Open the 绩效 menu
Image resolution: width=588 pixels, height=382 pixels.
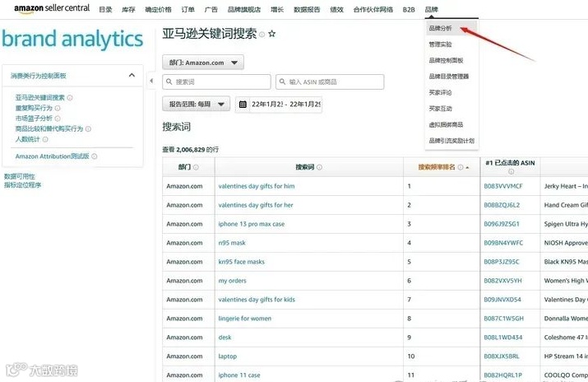click(x=336, y=10)
